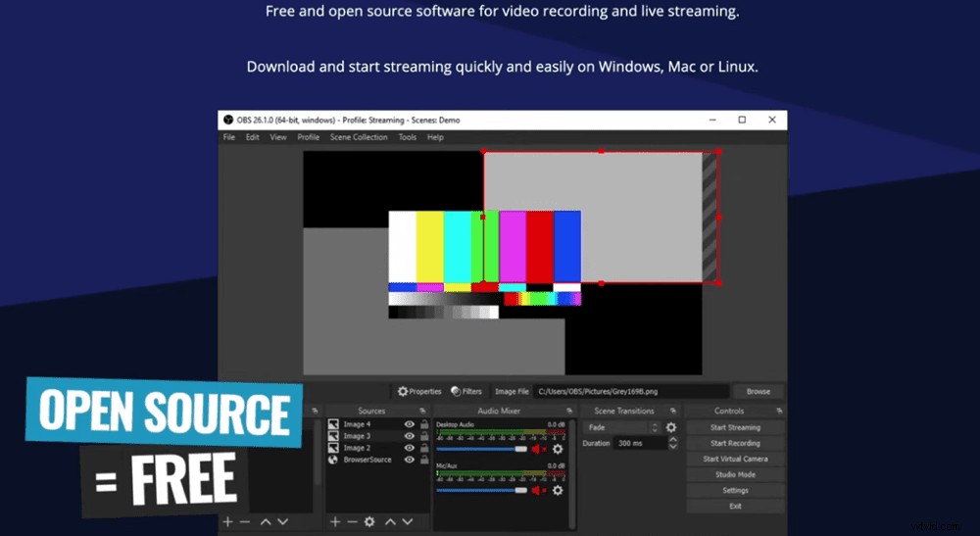The image size is (980, 536).
Task: Open source properties gear in Sources toolbar
Action: point(369,521)
